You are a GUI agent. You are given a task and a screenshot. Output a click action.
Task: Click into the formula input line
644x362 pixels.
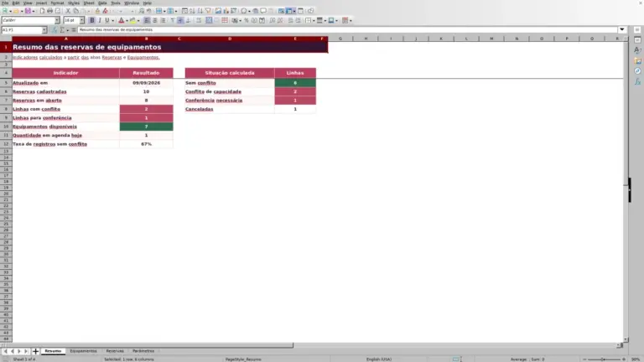point(347,29)
